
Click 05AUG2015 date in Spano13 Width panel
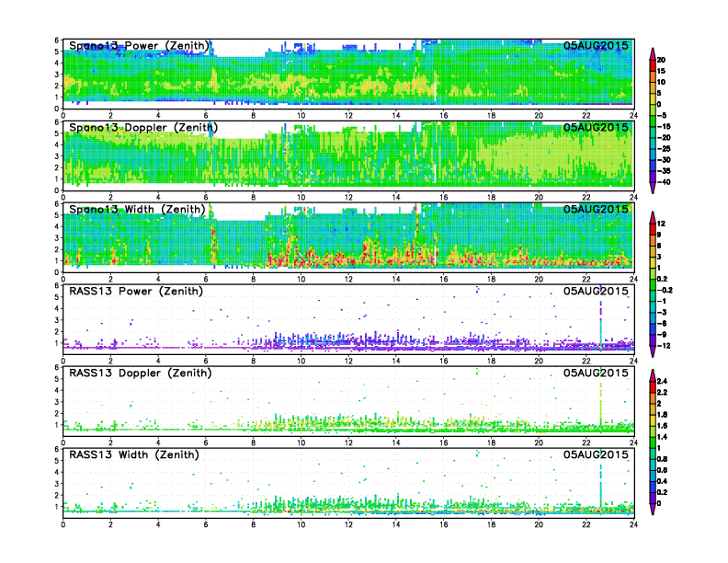[596, 209]
